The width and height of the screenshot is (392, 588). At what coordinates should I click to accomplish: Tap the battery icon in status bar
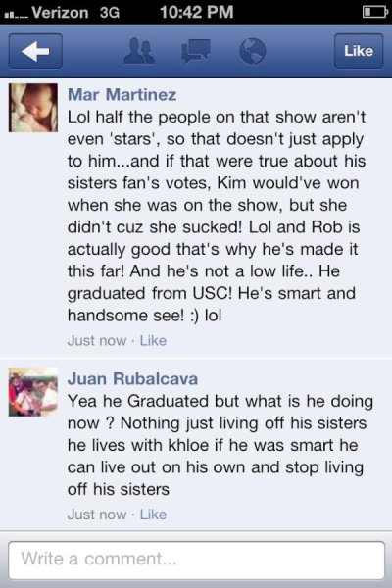point(375,12)
